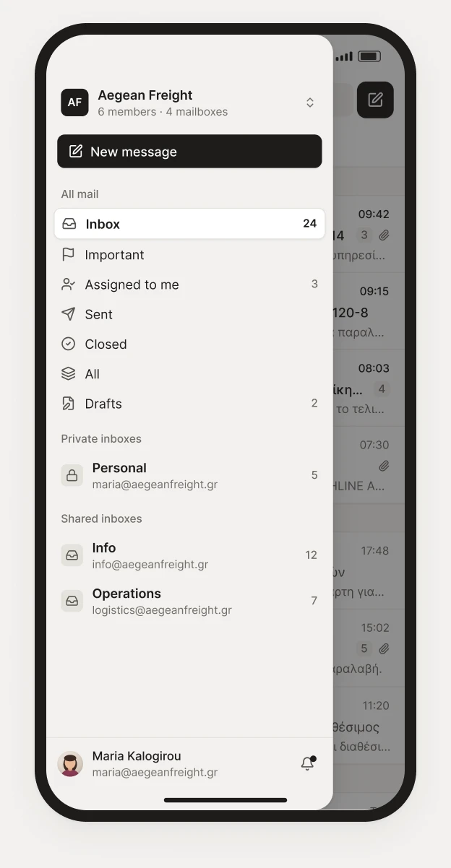Viewport: 451px width, 868px height.
Task: Click the attachment paperclip on 07:30 message
Action: (x=384, y=466)
